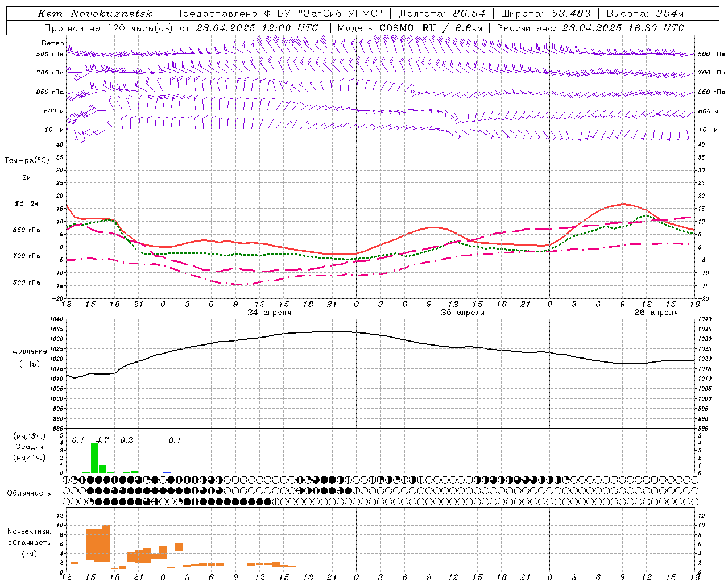Click the (гПа) unit under Давление

tap(29, 364)
